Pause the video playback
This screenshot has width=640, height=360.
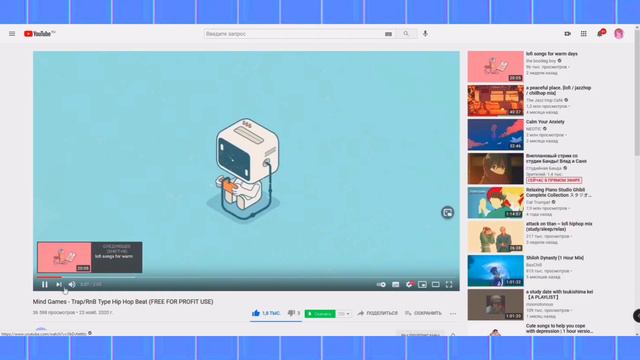(x=44, y=284)
